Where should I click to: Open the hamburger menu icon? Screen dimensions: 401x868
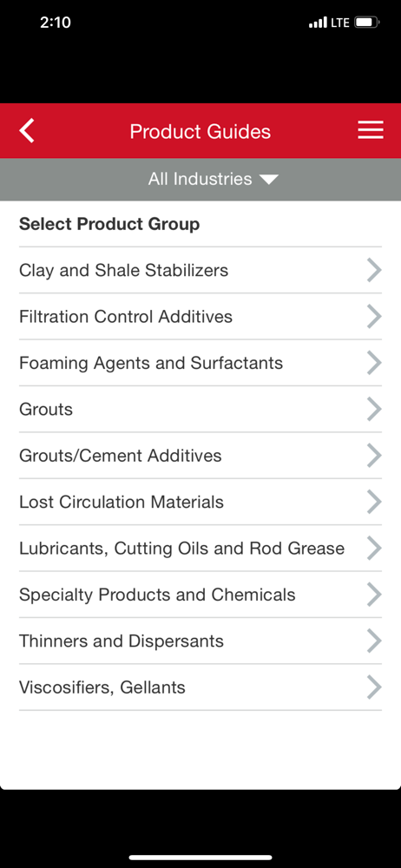[x=371, y=131]
